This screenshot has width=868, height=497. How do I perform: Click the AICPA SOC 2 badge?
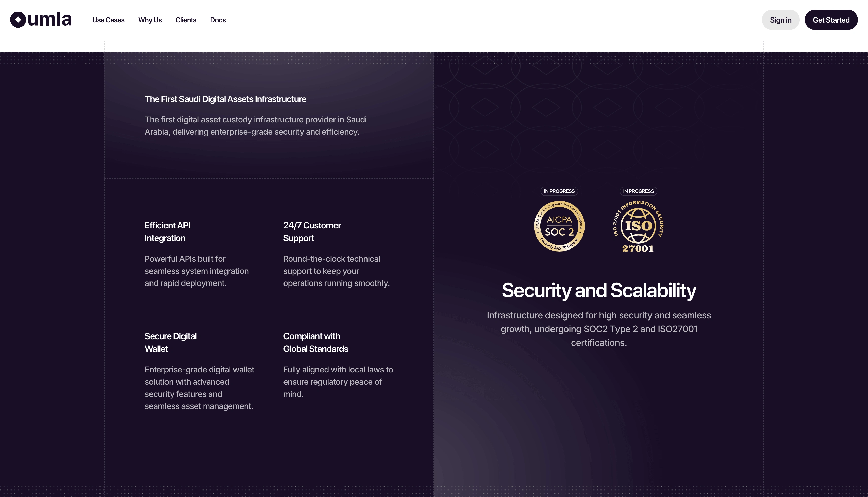pos(559,226)
